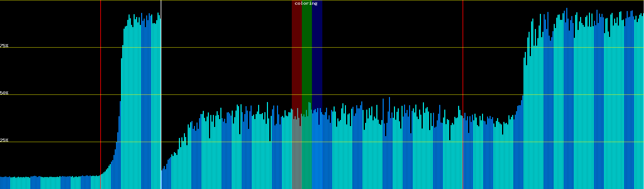This screenshot has width=644, height=189.
Task: Click the 75% axis label
Action: (4, 46)
